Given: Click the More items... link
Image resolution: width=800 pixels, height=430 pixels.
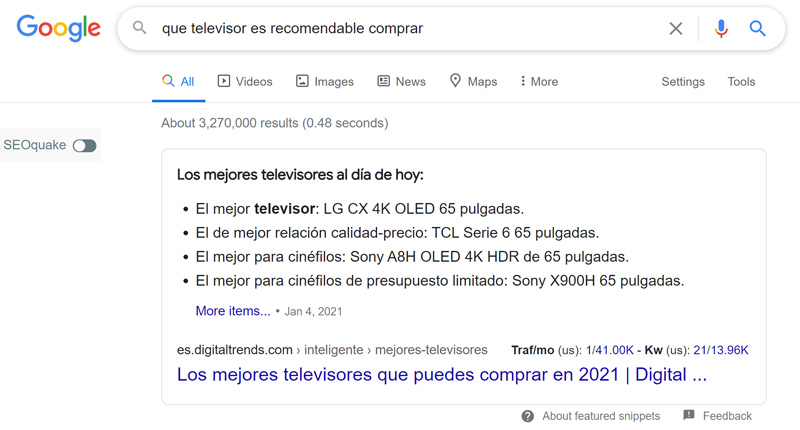Looking at the screenshot, I should [233, 311].
